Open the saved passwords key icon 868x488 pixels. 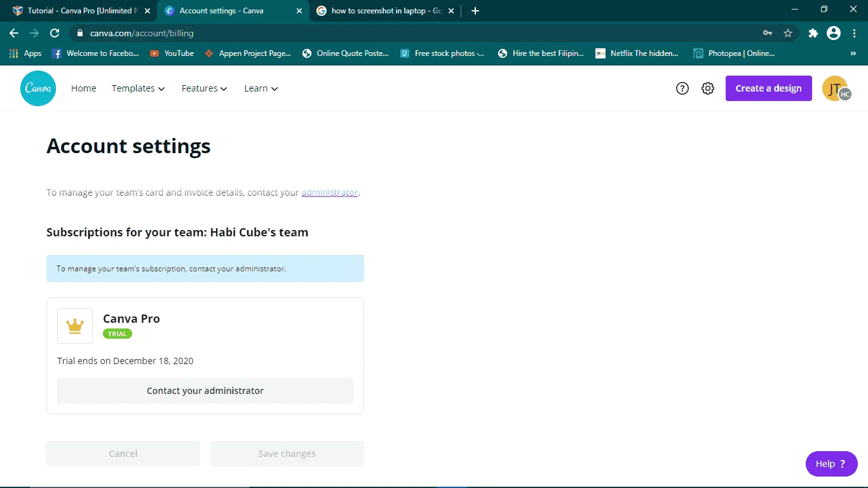[x=768, y=33]
